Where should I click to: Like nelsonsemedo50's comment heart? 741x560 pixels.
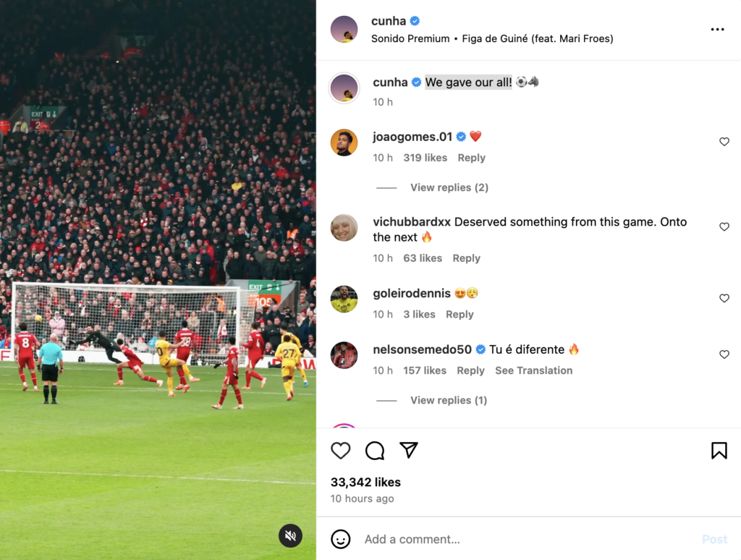pyautogui.click(x=724, y=355)
